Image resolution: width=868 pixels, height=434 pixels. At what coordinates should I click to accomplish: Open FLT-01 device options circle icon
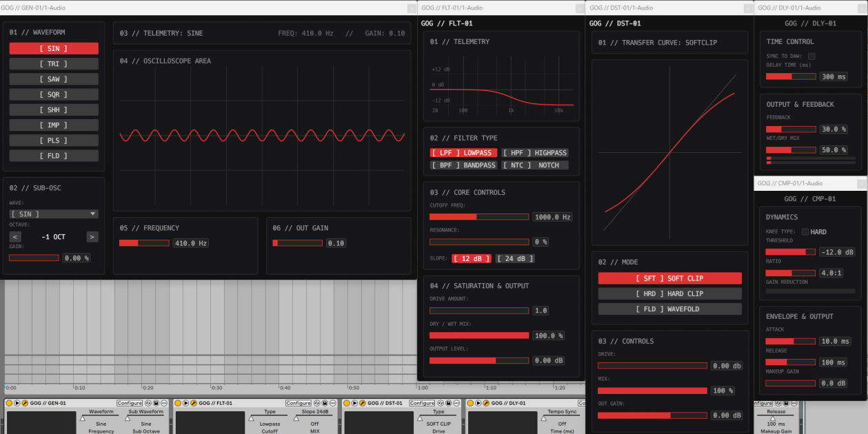[x=332, y=403]
